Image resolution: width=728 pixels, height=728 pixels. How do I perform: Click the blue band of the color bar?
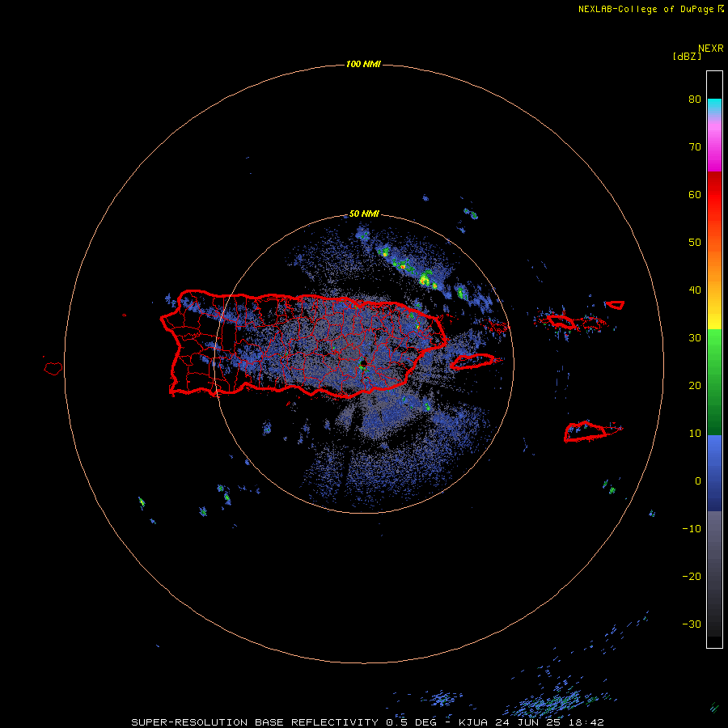[x=714, y=472]
